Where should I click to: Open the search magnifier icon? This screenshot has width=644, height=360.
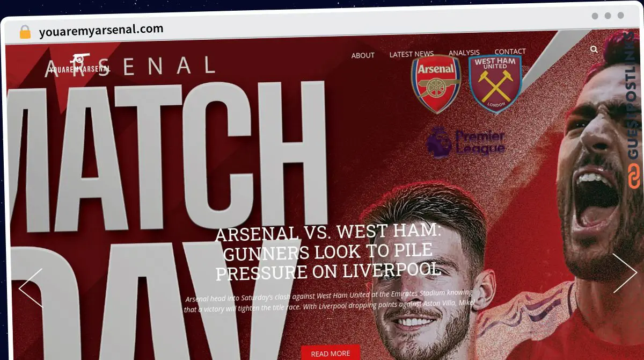tap(594, 49)
